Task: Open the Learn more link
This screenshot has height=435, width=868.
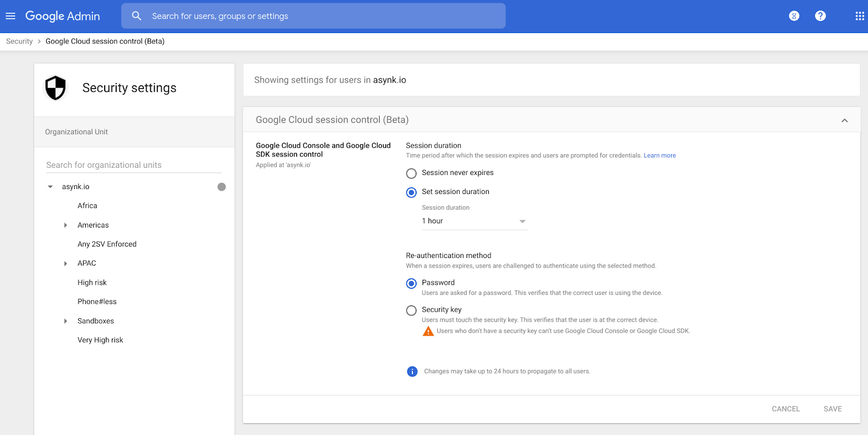Action: 660,155
